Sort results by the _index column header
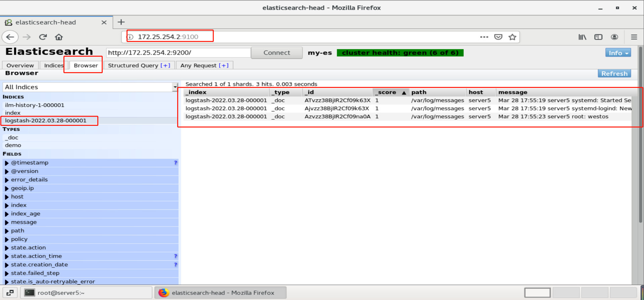 click(x=226, y=92)
